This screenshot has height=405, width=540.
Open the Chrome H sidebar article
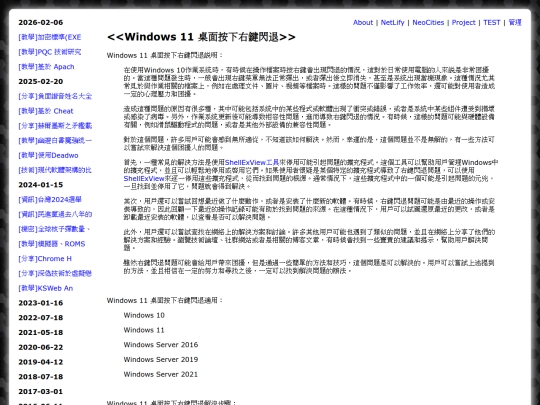pyautogui.click(x=45, y=259)
